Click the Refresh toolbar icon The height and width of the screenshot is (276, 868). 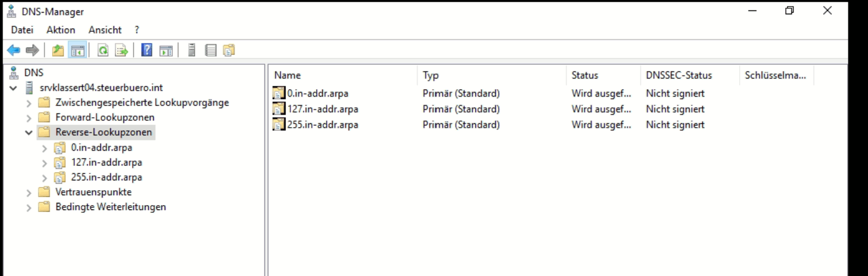tap(103, 51)
